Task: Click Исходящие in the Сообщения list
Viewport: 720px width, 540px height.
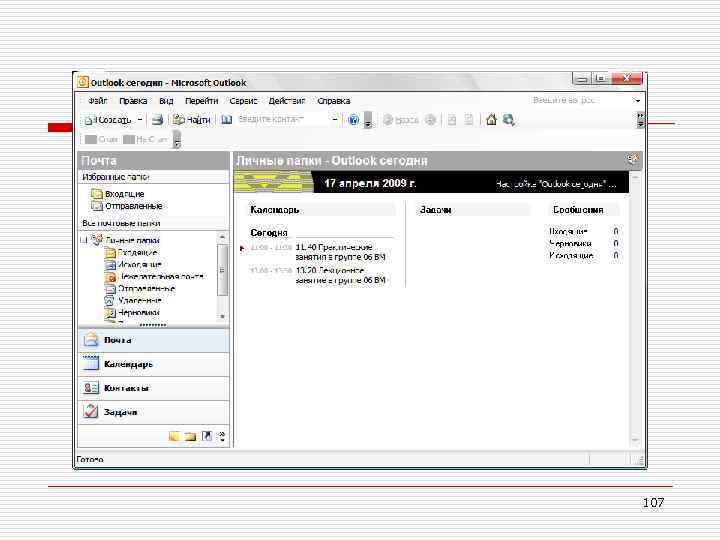Action: click(x=571, y=255)
